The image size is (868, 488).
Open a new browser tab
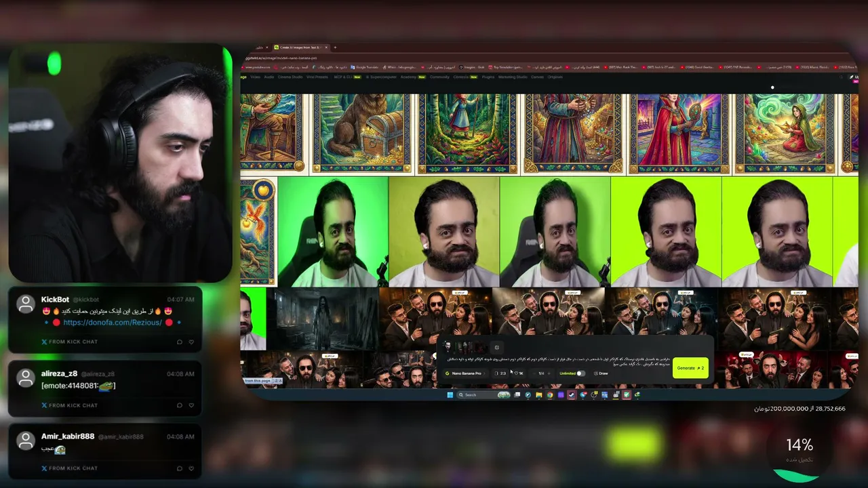(335, 47)
